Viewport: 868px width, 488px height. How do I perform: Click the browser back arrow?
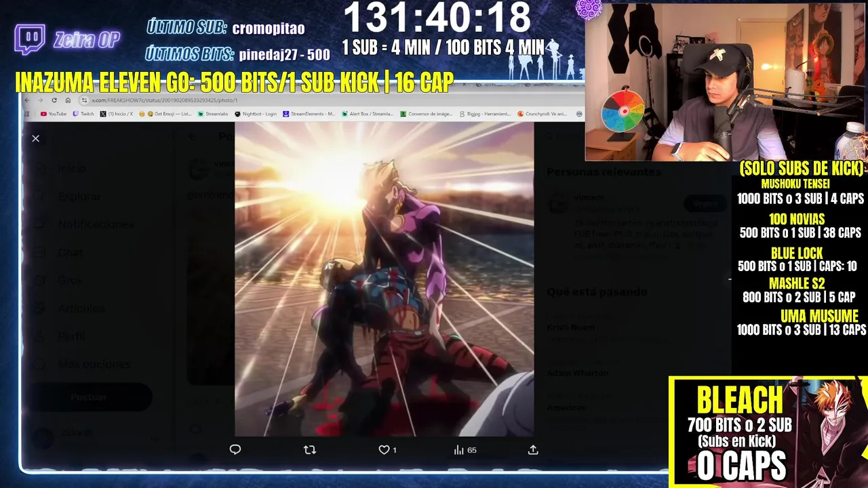(x=28, y=100)
